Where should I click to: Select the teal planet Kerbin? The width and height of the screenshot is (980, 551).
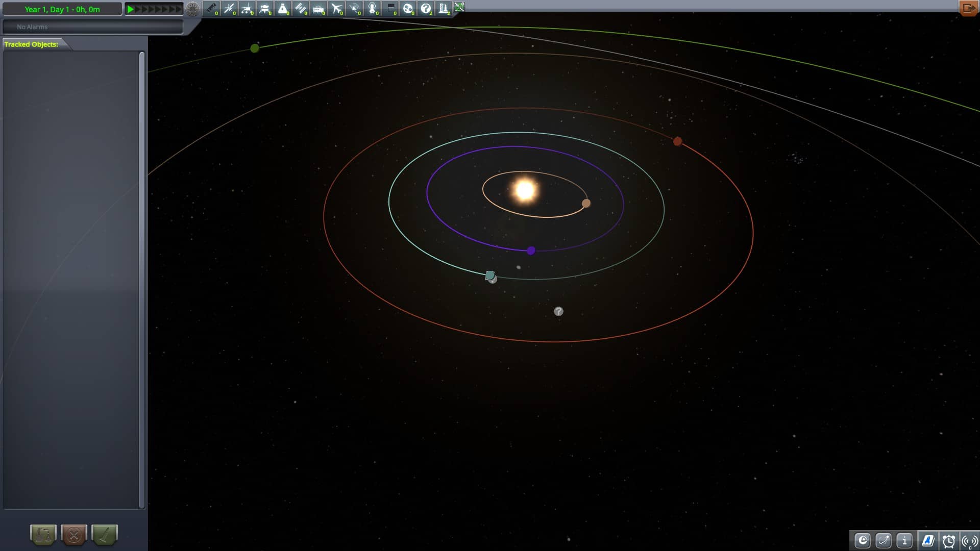pyautogui.click(x=489, y=275)
